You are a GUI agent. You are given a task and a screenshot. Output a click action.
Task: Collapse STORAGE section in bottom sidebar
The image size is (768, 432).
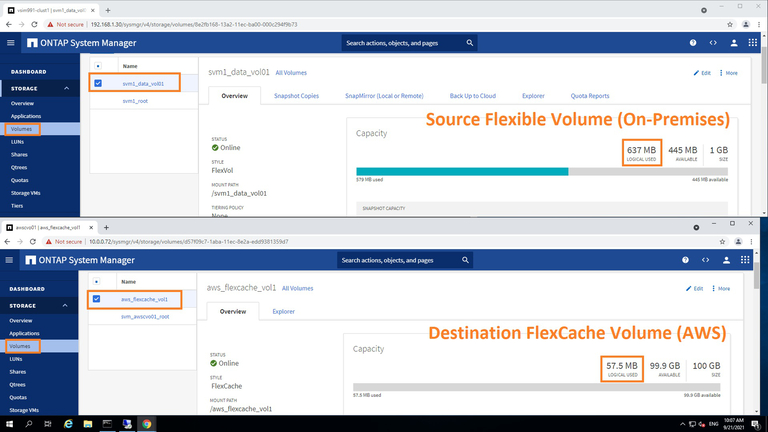pyautogui.click(x=68, y=305)
